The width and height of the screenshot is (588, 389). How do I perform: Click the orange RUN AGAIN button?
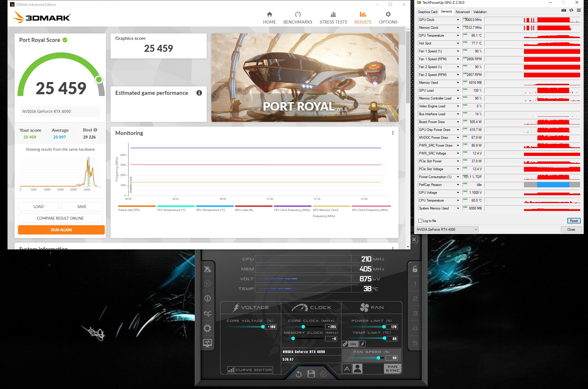61,230
